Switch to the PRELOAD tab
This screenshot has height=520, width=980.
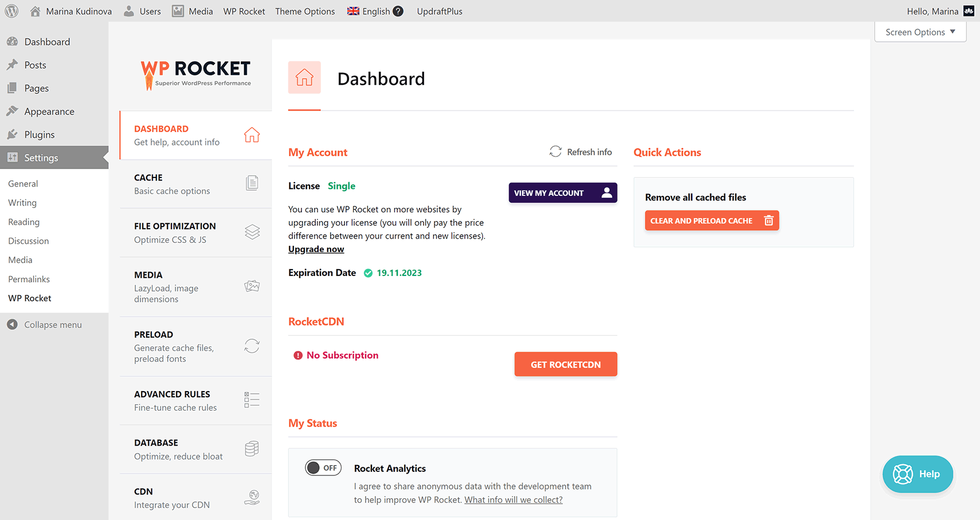tap(196, 346)
